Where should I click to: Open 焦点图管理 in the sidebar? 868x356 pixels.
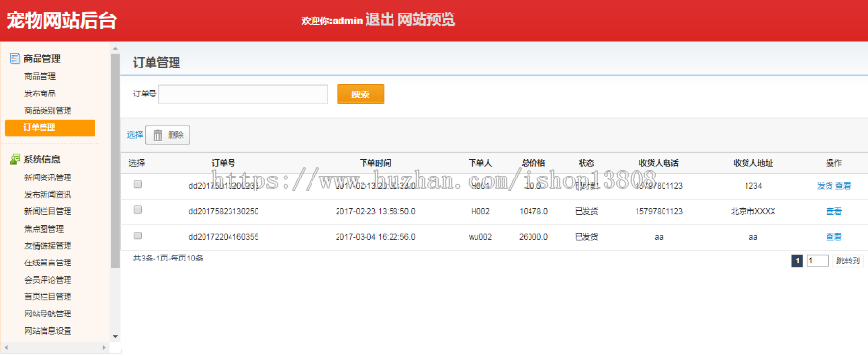click(43, 229)
